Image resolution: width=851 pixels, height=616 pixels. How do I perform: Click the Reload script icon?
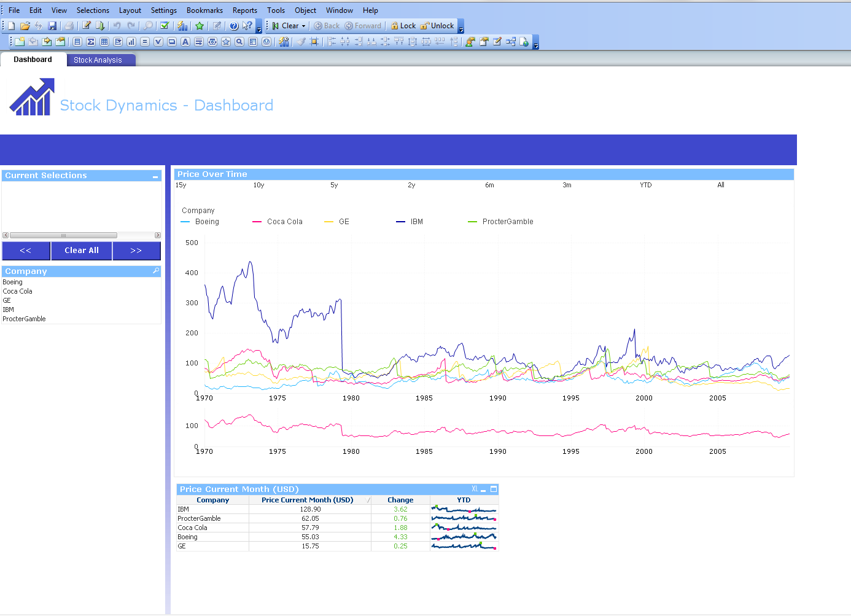[100, 26]
